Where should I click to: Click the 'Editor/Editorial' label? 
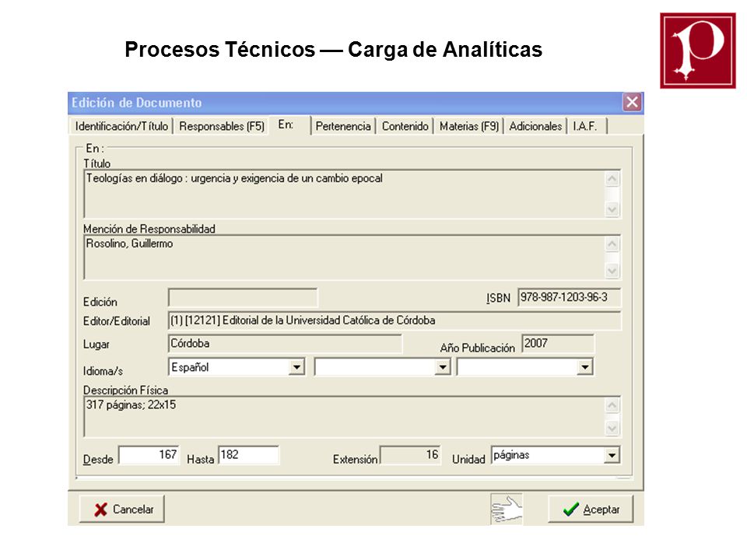(117, 321)
